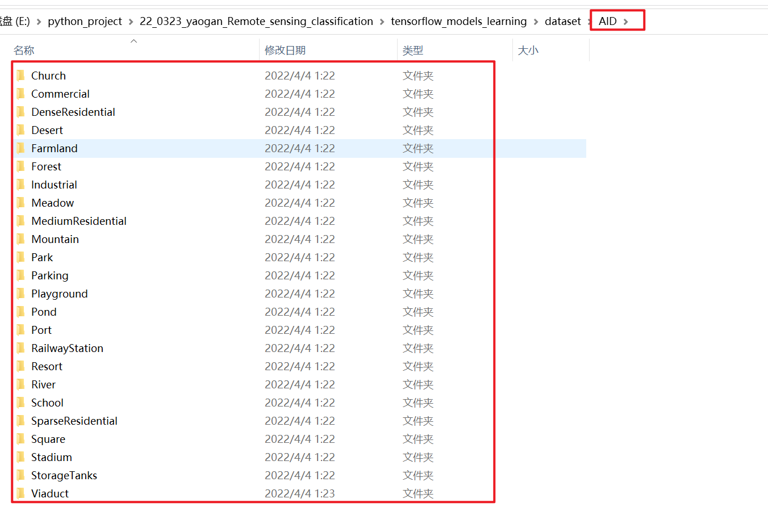Screen dimensions: 768x532
Task: Click the date in the School row
Action: [x=300, y=403]
